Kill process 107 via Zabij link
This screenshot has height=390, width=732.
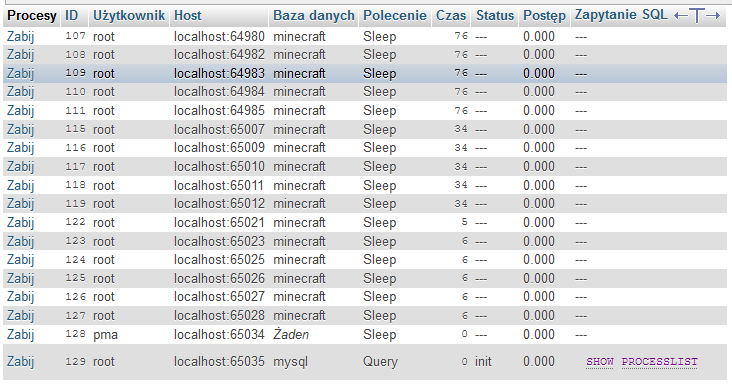[x=21, y=36]
